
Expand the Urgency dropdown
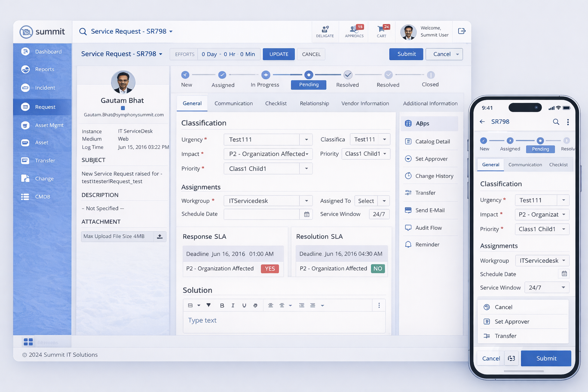(x=306, y=140)
